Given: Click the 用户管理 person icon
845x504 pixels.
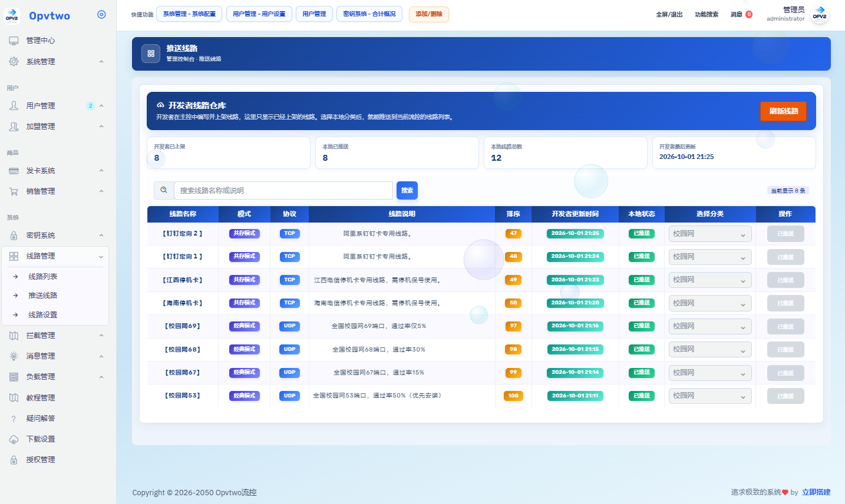Looking at the screenshot, I should 14,105.
